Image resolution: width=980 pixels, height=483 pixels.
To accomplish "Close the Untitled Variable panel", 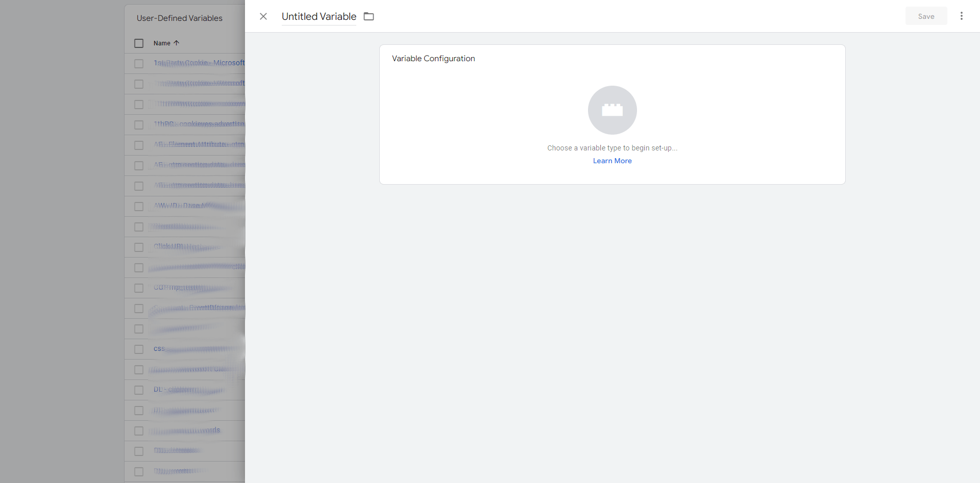I will pos(263,16).
